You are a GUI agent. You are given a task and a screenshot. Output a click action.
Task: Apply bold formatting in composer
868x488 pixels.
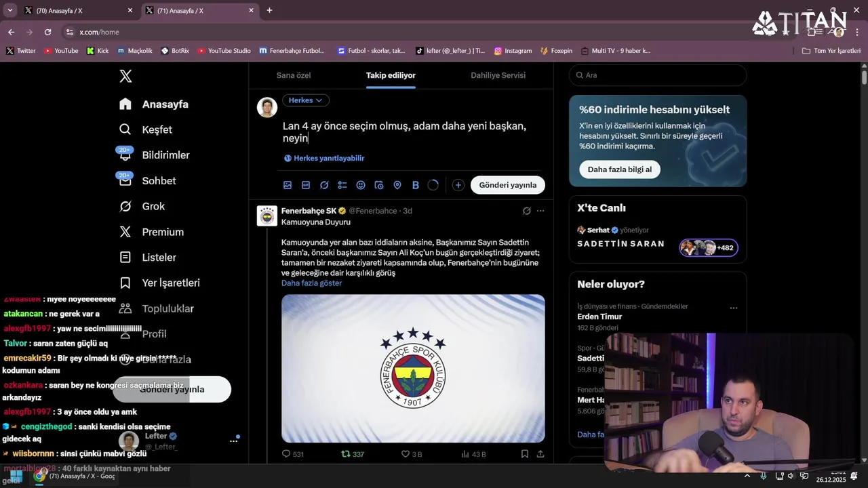(x=416, y=185)
